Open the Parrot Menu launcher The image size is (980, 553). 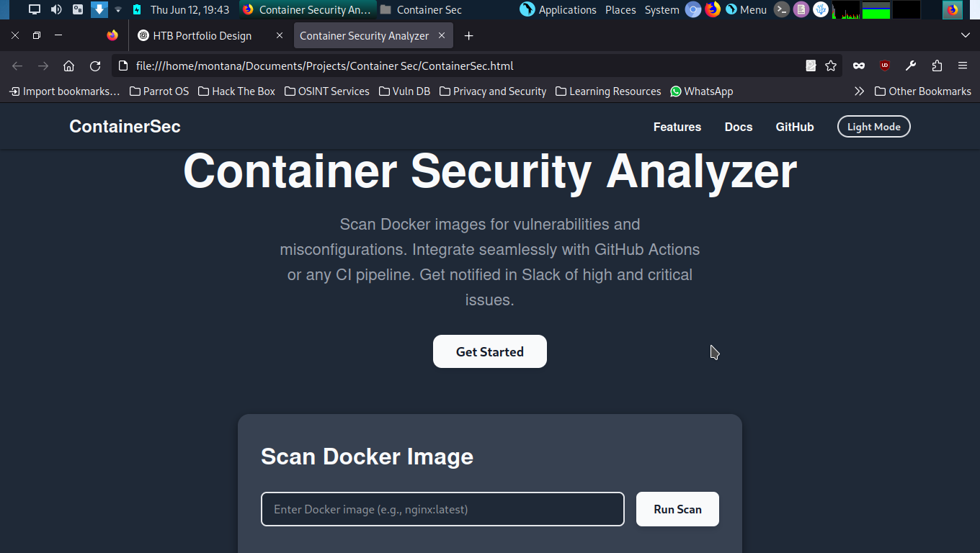click(x=746, y=9)
